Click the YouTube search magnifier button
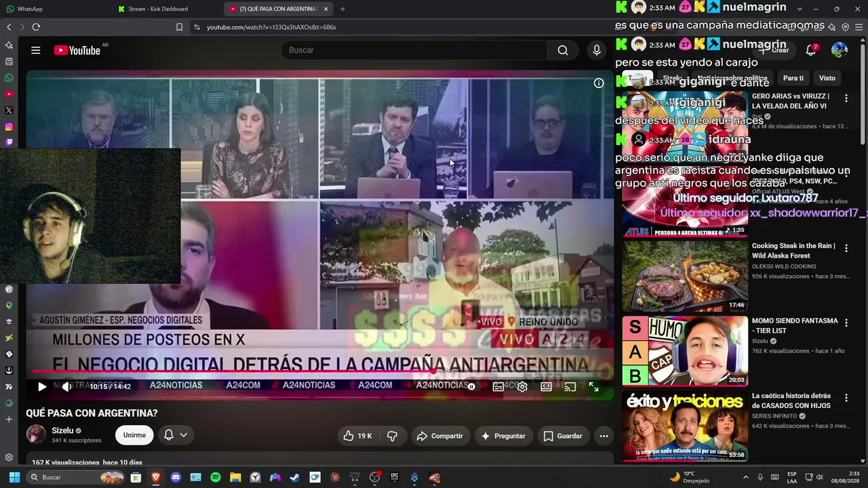The image size is (868, 488). pos(563,50)
